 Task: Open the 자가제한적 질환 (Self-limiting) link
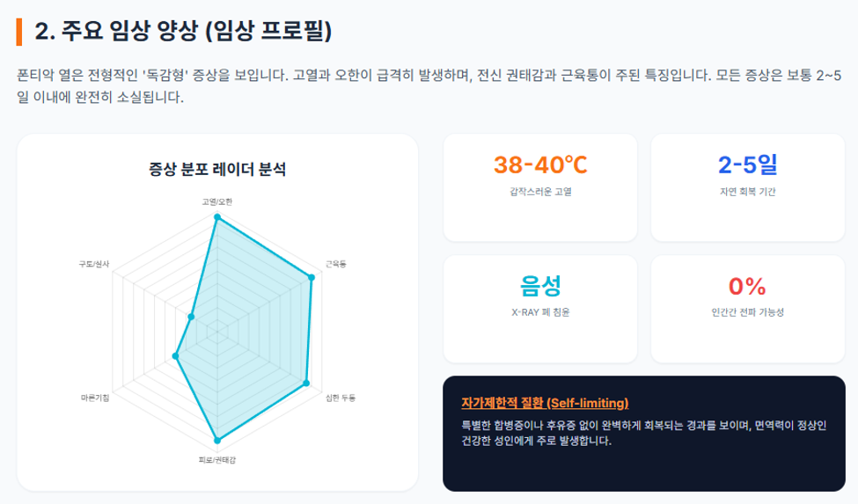pyautogui.click(x=545, y=403)
